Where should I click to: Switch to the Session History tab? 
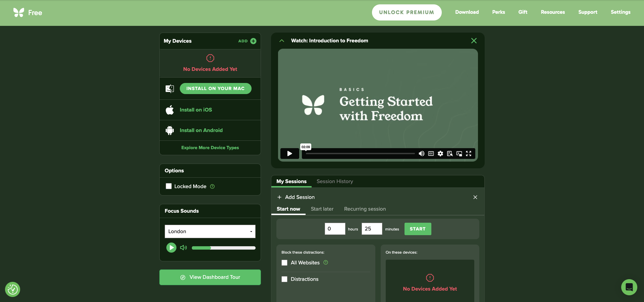coord(335,181)
